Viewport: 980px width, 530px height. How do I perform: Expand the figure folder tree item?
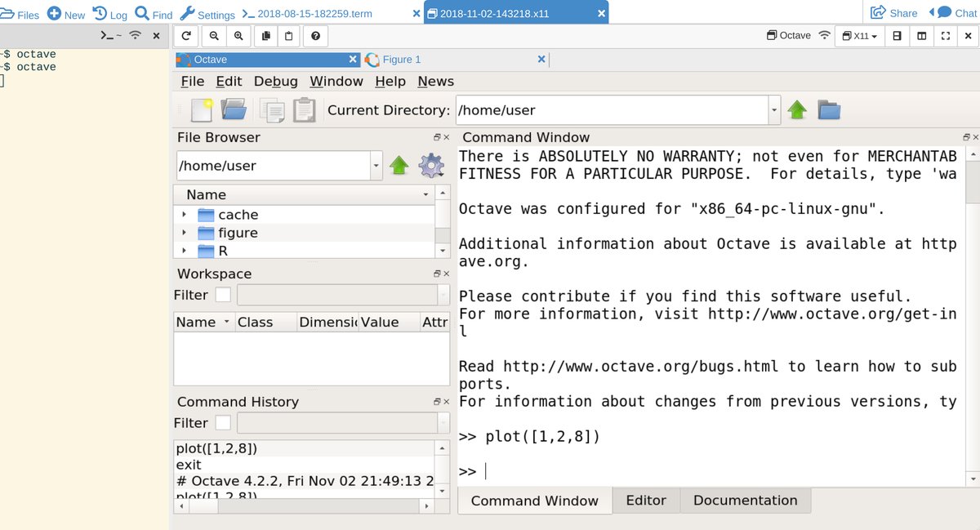click(185, 233)
